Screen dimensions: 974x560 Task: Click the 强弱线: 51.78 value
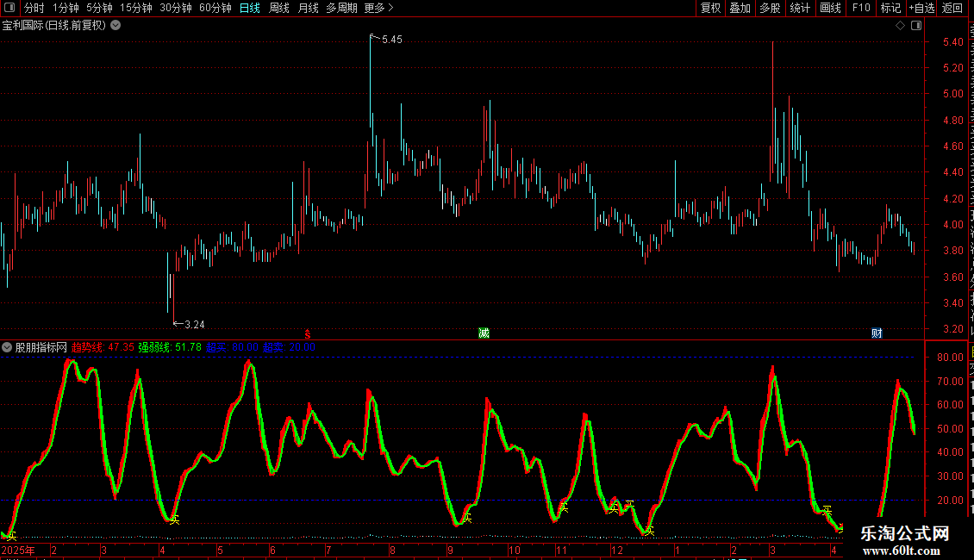[170, 348]
